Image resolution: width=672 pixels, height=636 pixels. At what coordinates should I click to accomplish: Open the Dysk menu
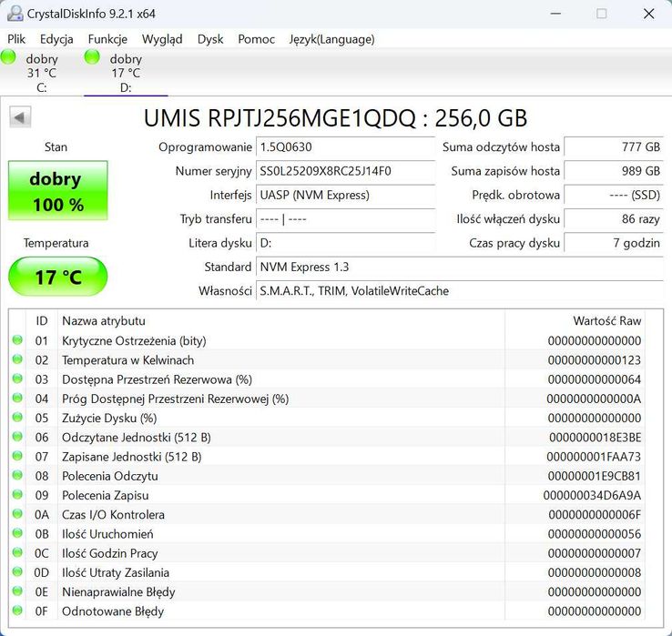[210, 39]
